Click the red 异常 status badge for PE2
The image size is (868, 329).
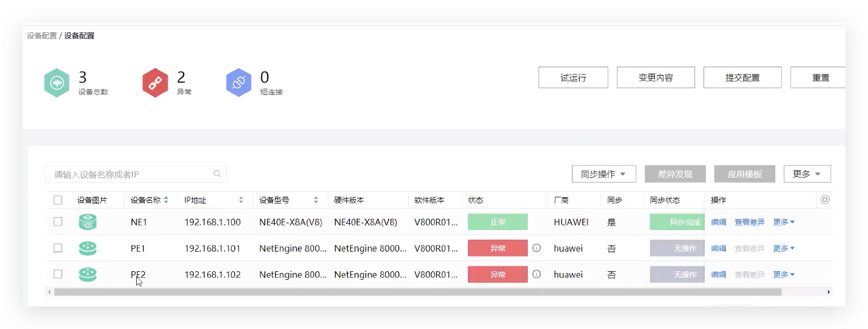(x=498, y=275)
